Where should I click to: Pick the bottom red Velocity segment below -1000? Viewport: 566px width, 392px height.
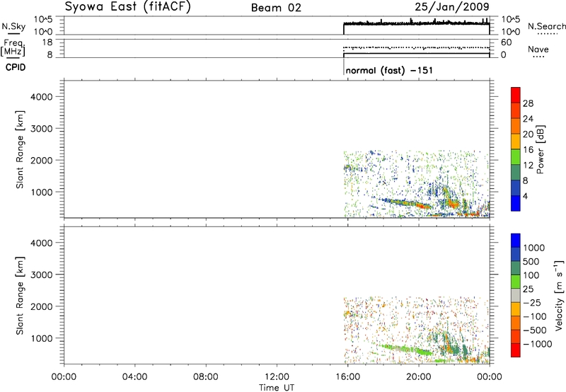pyautogui.click(x=516, y=350)
